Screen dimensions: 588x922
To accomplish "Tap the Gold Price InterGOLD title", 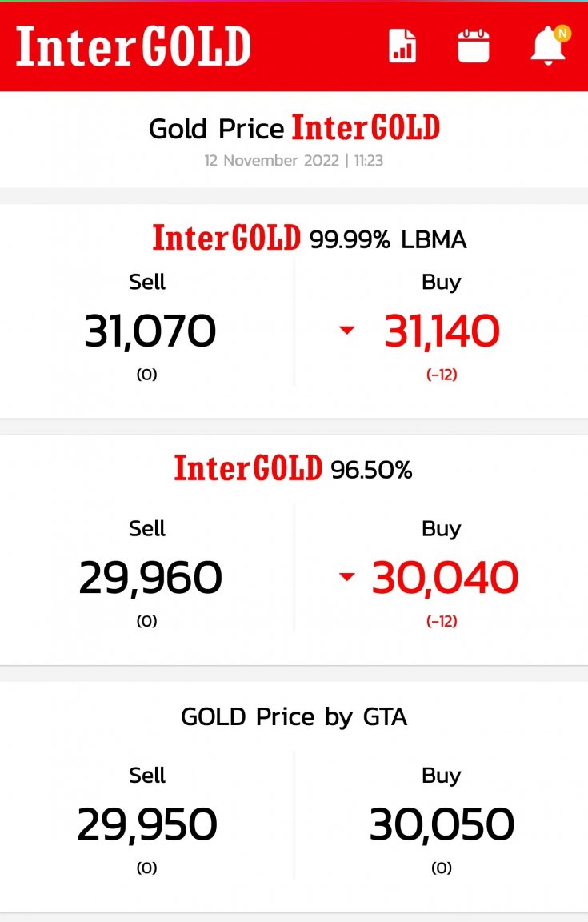I will 294,128.
